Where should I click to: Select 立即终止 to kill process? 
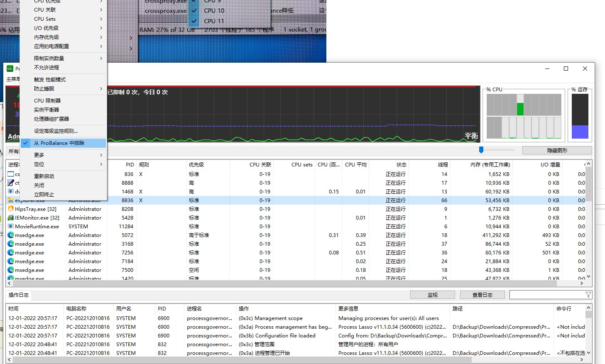coord(64,194)
